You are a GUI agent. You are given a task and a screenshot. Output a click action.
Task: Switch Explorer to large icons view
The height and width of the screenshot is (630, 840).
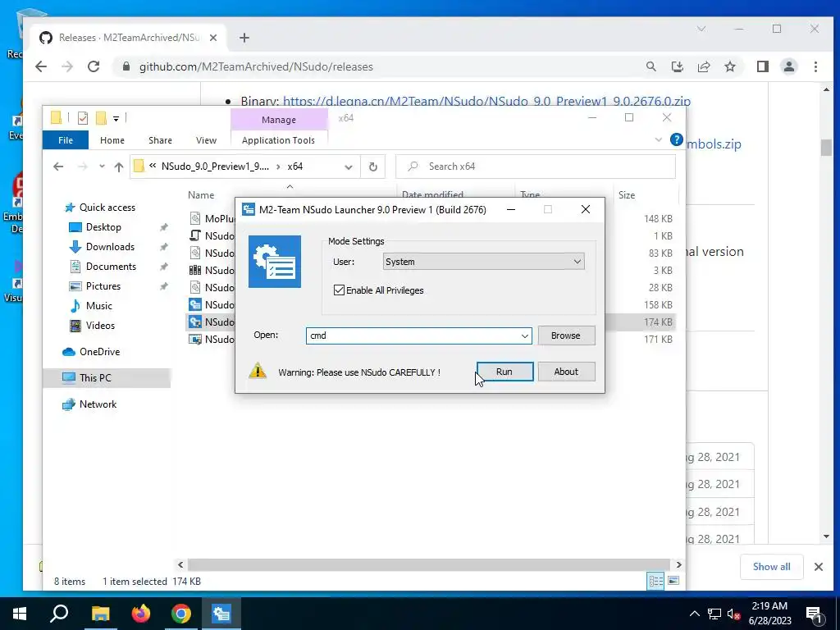(x=673, y=581)
